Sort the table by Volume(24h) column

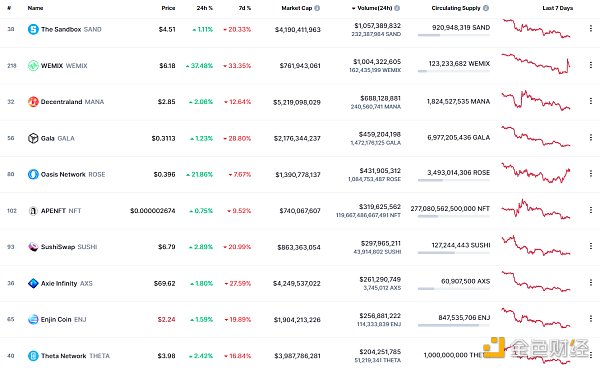click(375, 8)
